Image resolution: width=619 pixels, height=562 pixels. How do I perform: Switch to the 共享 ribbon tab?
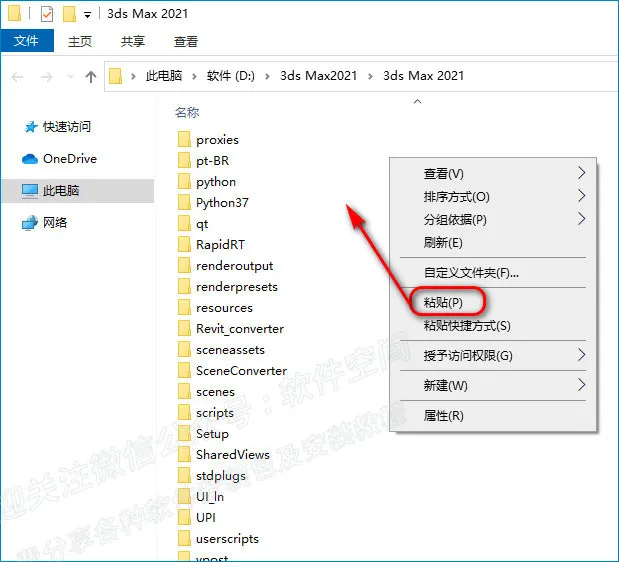tap(133, 41)
